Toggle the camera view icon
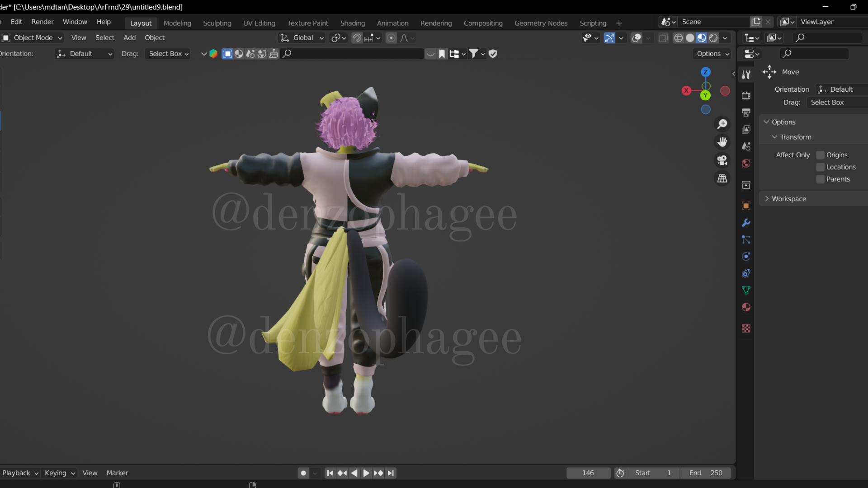The height and width of the screenshot is (488, 868). (x=722, y=160)
